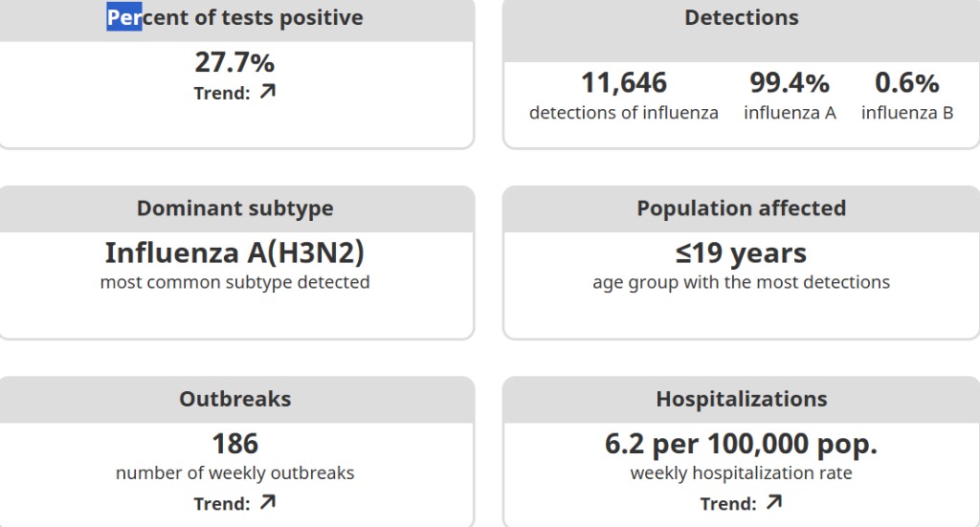Screen dimensions: 980x527
Task: Click the hospitalizations trend arrow icon
Action: [774, 502]
